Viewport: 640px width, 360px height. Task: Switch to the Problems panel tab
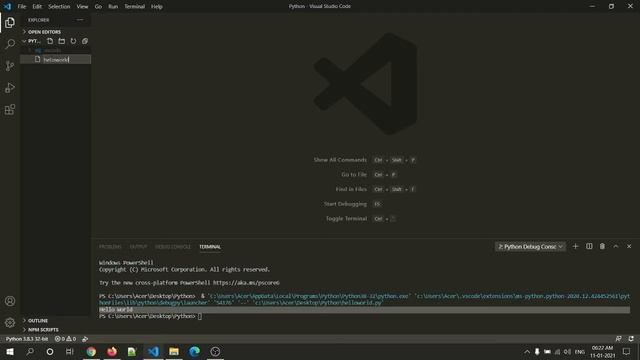[110, 247]
